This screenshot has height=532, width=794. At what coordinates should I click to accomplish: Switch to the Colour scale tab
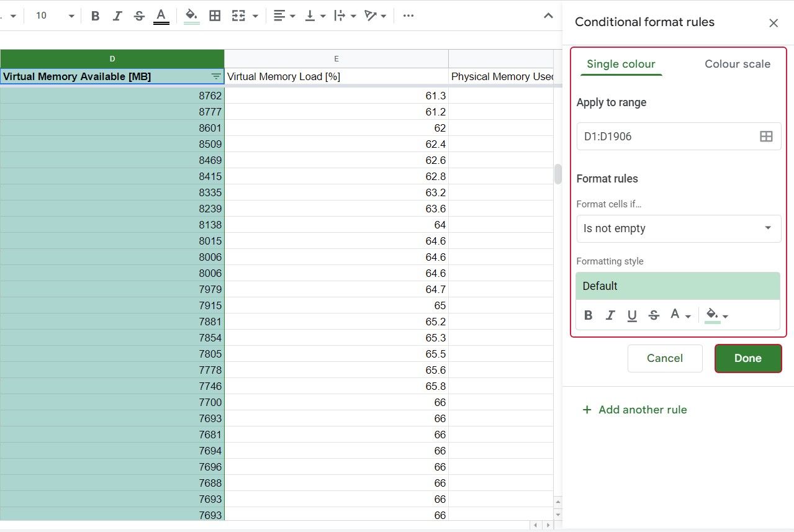(x=737, y=64)
